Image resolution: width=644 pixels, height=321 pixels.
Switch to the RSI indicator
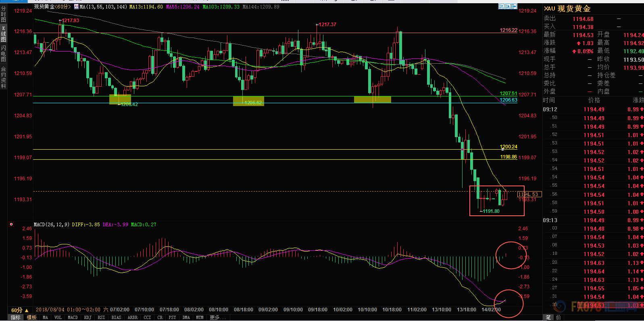[x=101, y=318]
